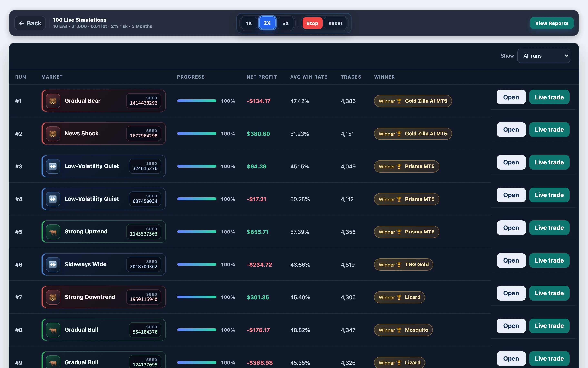
Task: Click the bear icon in Gradual Bear row
Action: [x=53, y=101]
